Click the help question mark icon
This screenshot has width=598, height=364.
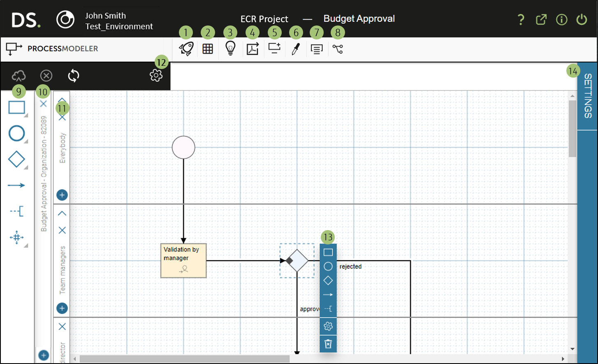tap(521, 19)
